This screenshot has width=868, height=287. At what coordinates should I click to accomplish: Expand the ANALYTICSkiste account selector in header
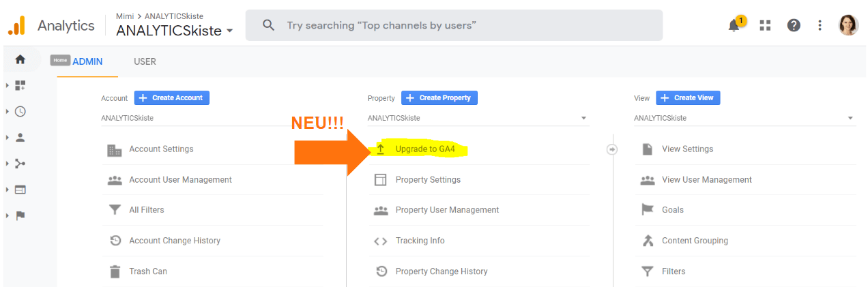175,31
